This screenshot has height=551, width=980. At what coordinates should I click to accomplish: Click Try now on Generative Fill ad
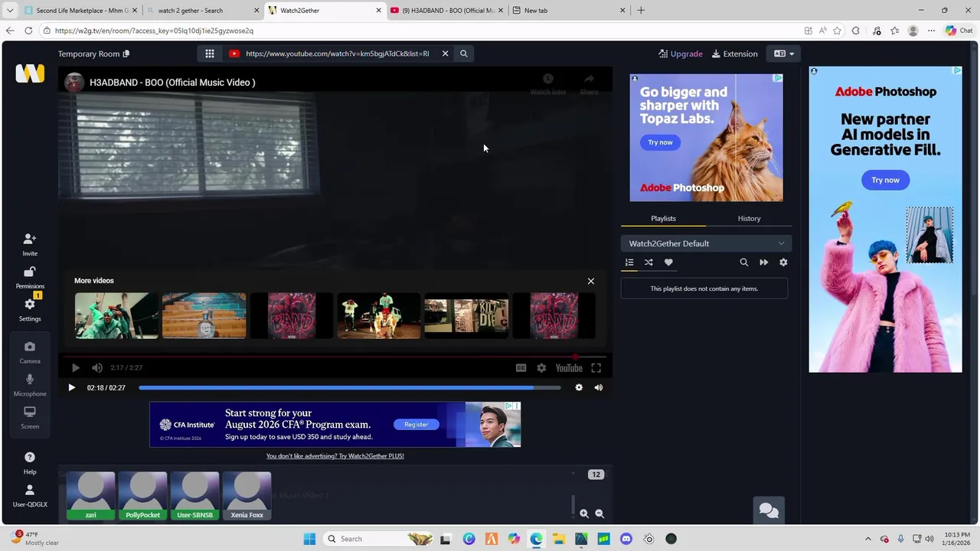[885, 180]
